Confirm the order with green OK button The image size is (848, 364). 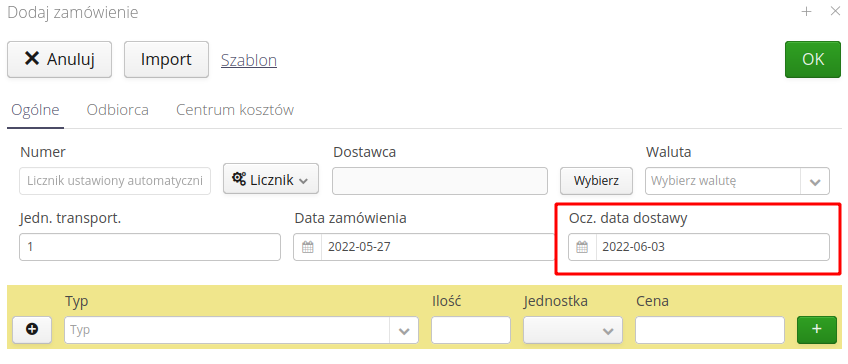[813, 59]
